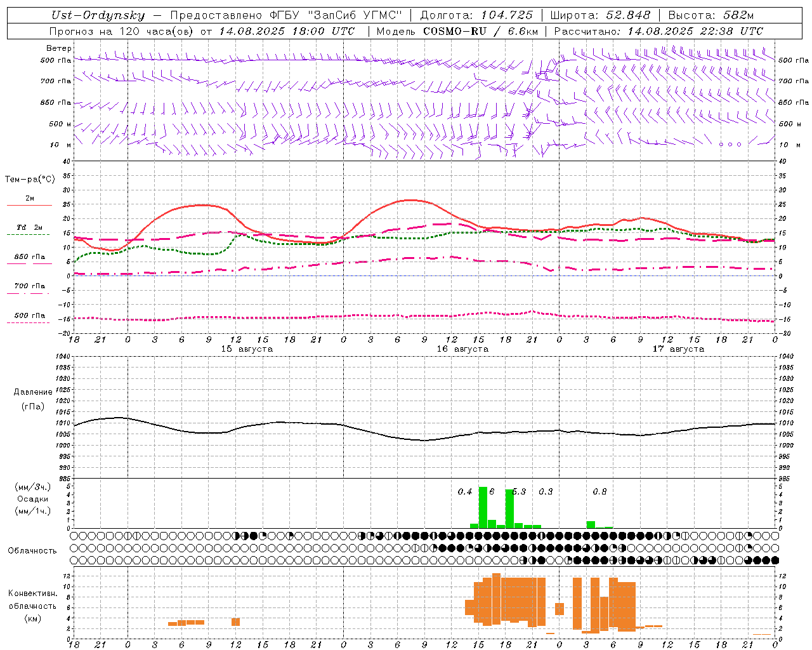Select the (мм/1ч.) precipitation unit label
Image resolution: width=812 pixels, height=650 pixels.
[x=33, y=511]
